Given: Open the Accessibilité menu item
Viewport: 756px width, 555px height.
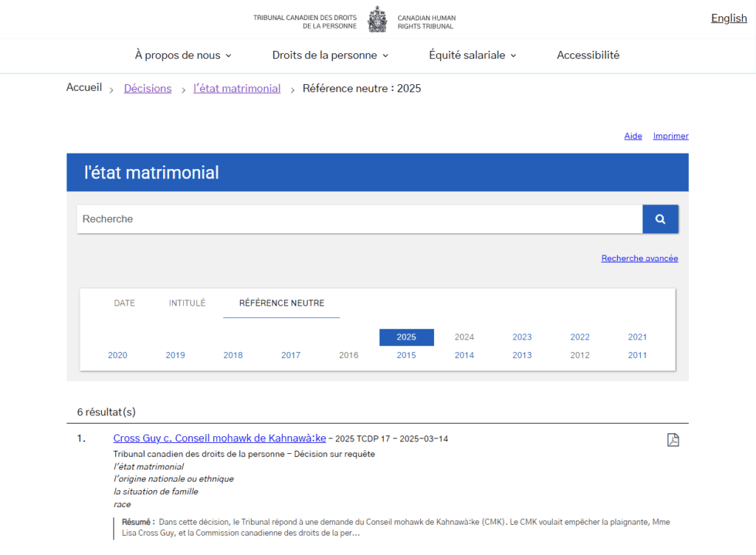Looking at the screenshot, I should [x=588, y=55].
